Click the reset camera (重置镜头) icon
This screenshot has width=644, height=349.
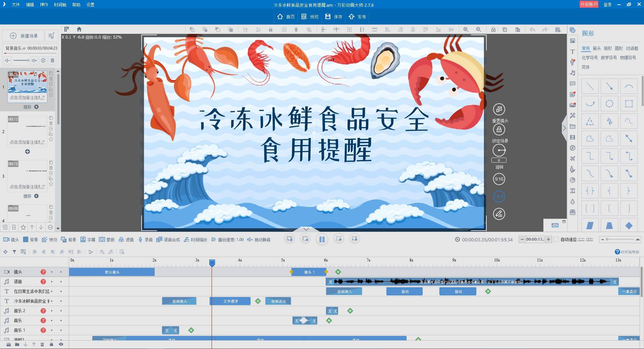point(499,109)
